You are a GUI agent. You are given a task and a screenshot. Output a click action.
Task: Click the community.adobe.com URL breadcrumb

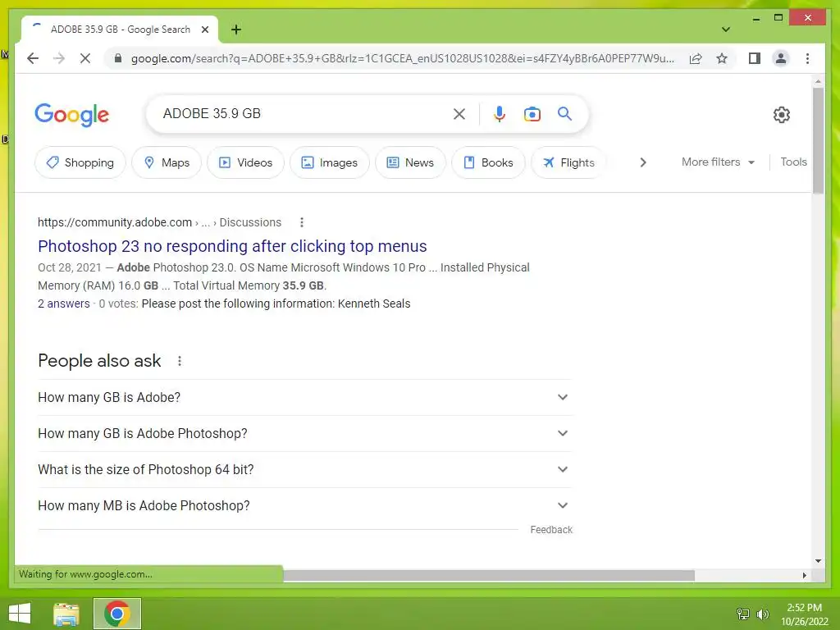(x=159, y=222)
